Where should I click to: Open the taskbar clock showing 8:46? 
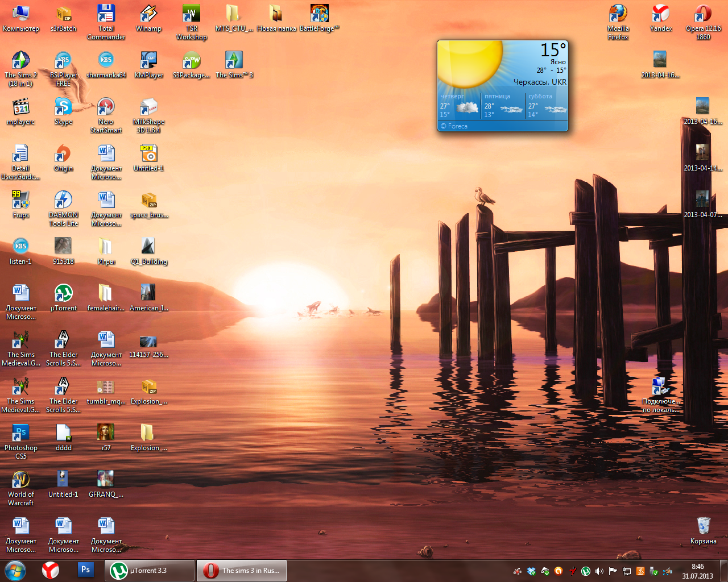tap(697, 571)
